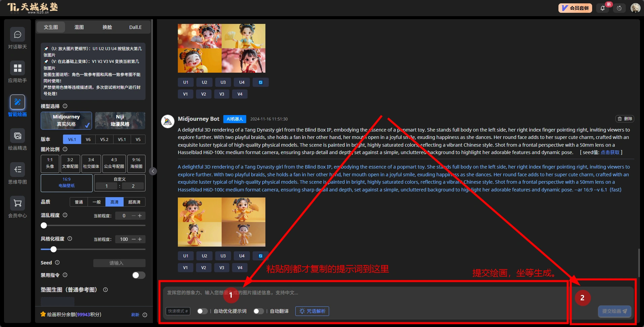644x327 pixels.
Task: Open the 对话聊天 chat sidebar icon
Action: pyautogui.click(x=18, y=35)
